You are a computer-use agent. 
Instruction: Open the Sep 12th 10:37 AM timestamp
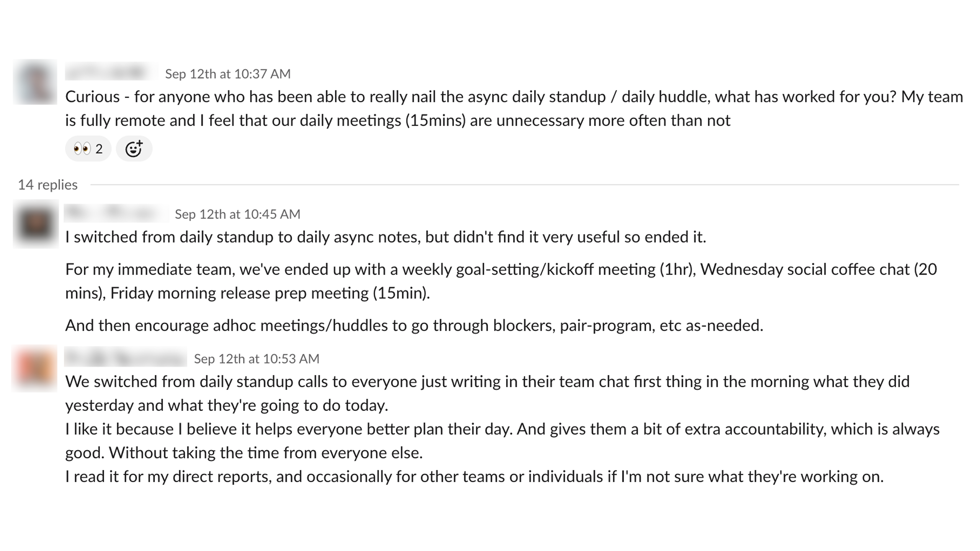pos(228,73)
